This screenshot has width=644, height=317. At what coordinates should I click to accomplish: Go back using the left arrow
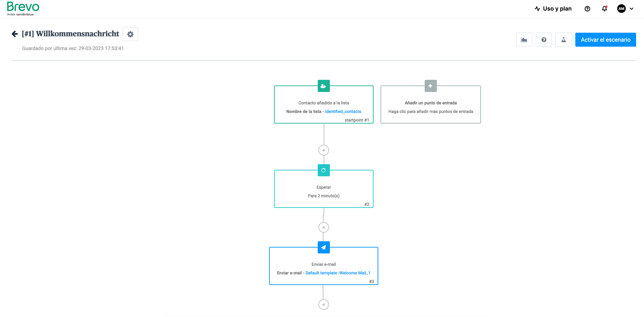click(15, 34)
